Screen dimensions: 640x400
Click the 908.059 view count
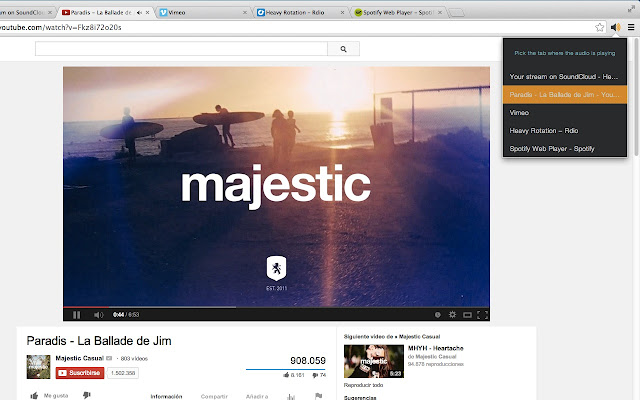point(308,360)
